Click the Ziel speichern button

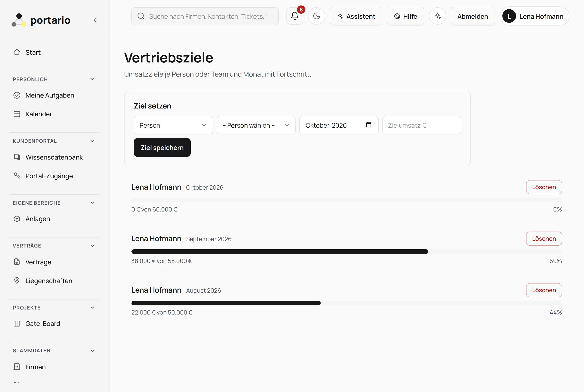pos(162,147)
